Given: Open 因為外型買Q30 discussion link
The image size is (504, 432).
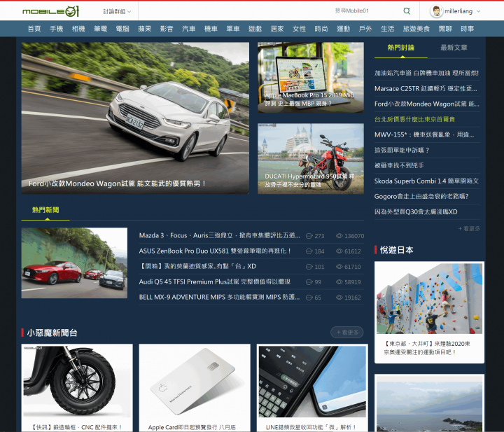Looking at the screenshot, I should click(x=416, y=212).
